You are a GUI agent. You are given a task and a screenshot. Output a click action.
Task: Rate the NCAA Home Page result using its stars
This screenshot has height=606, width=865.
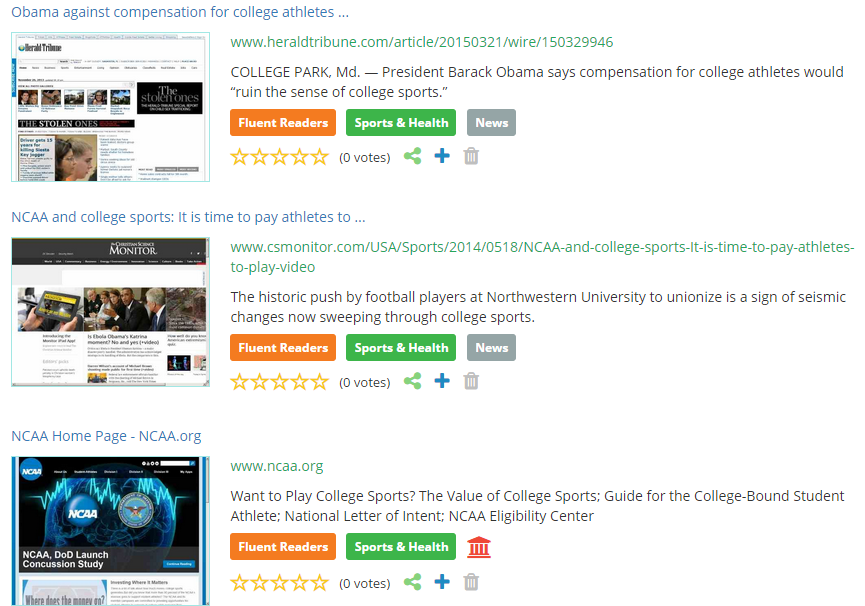point(280,583)
